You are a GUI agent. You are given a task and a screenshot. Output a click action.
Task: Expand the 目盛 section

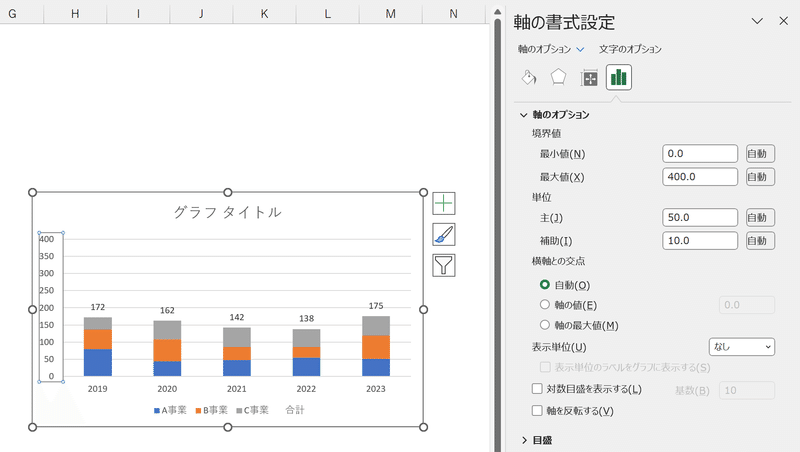[x=524, y=440]
